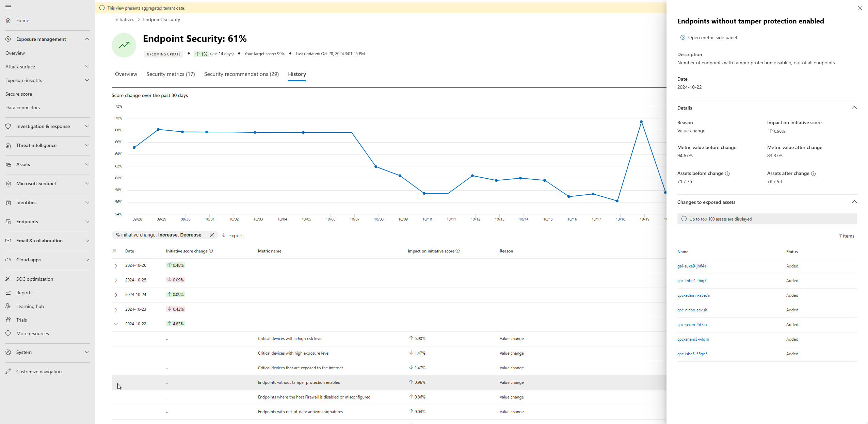Switch to Security metrics (17) tab
Viewport: 868px width, 424px height.
(x=171, y=74)
